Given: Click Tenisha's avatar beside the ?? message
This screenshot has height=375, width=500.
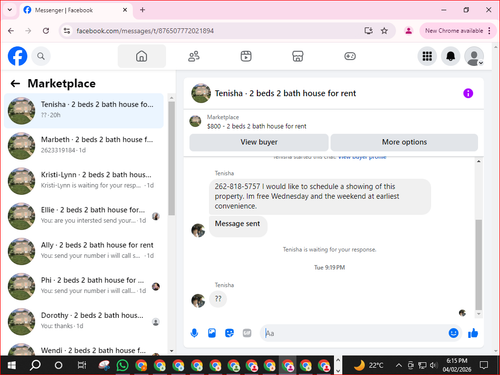Looking at the screenshot, I should [198, 301].
